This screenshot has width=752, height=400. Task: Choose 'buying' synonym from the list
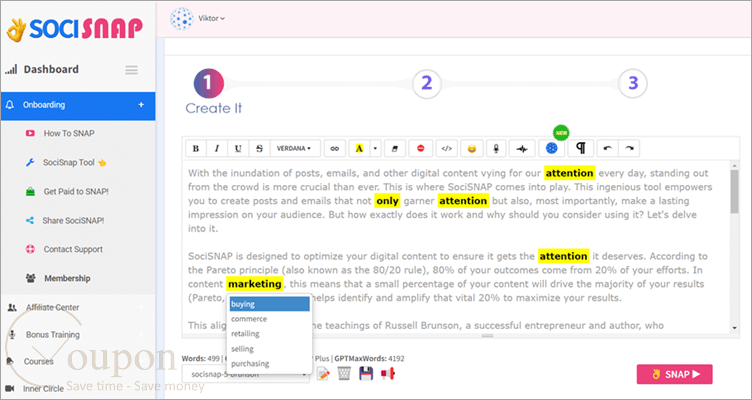[270, 304]
